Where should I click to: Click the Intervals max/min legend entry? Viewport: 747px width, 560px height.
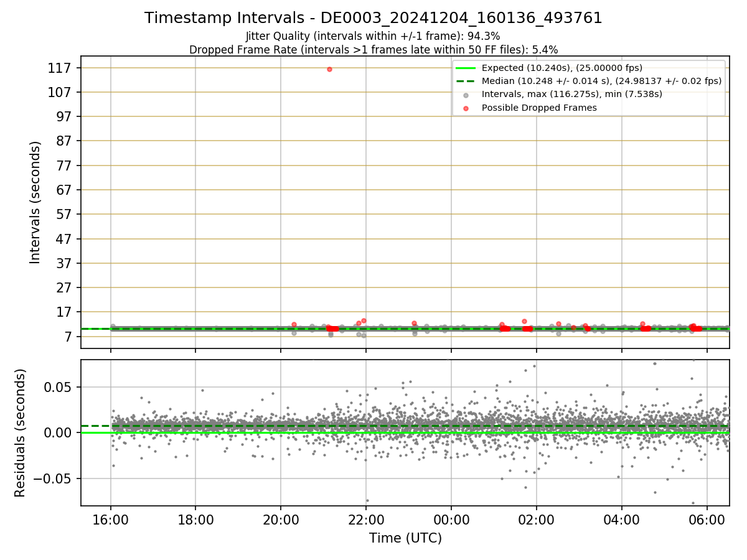(572, 94)
